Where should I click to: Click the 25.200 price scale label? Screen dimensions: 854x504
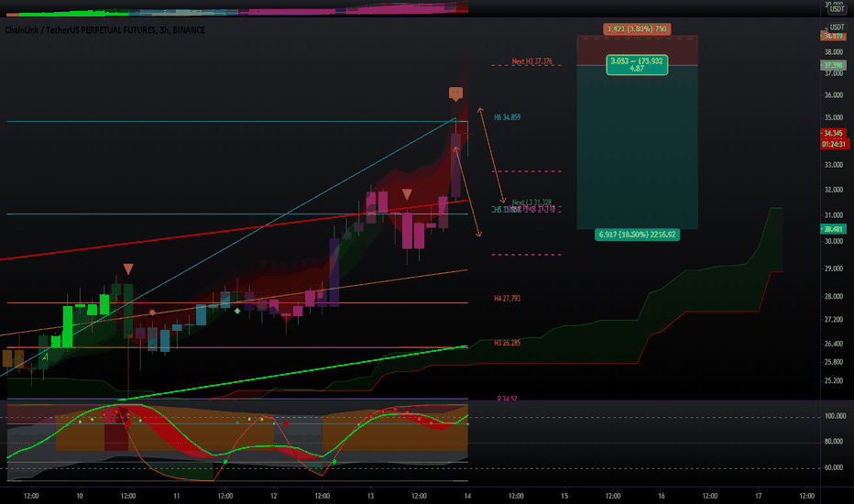[834, 381]
